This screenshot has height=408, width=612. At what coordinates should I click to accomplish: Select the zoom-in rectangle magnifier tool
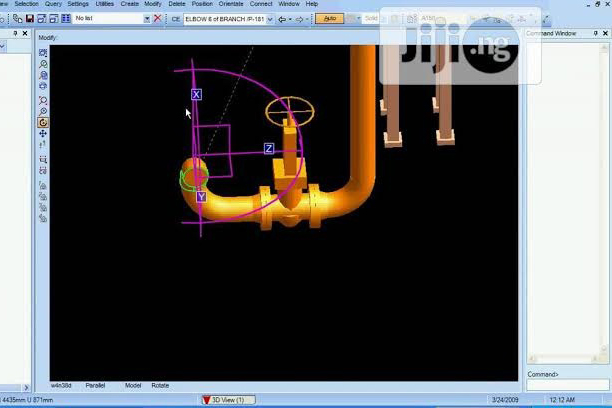(43, 100)
